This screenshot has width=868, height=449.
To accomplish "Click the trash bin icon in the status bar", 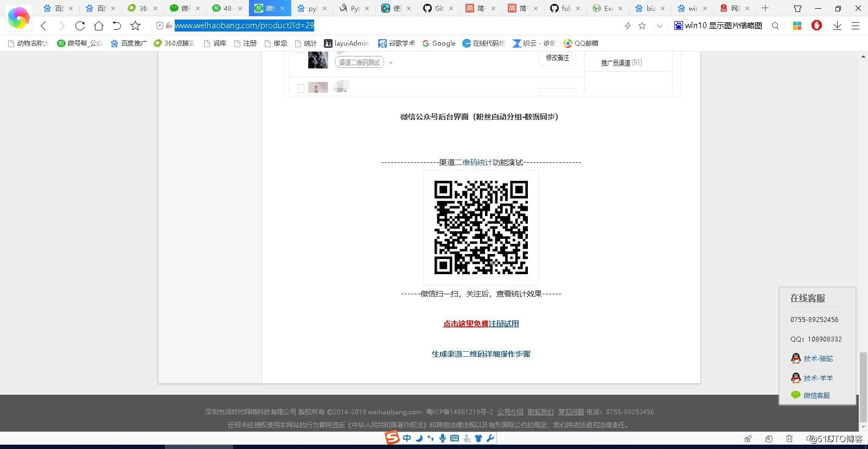I will pyautogui.click(x=789, y=439).
